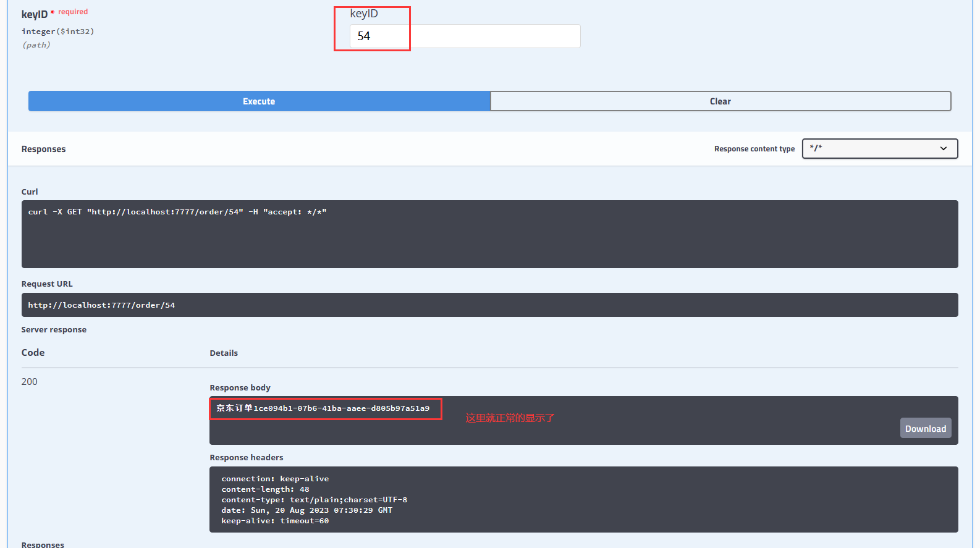Viewport: 980px width, 548px height.
Task: Click the connection: keep-alive header line
Action: click(275, 479)
